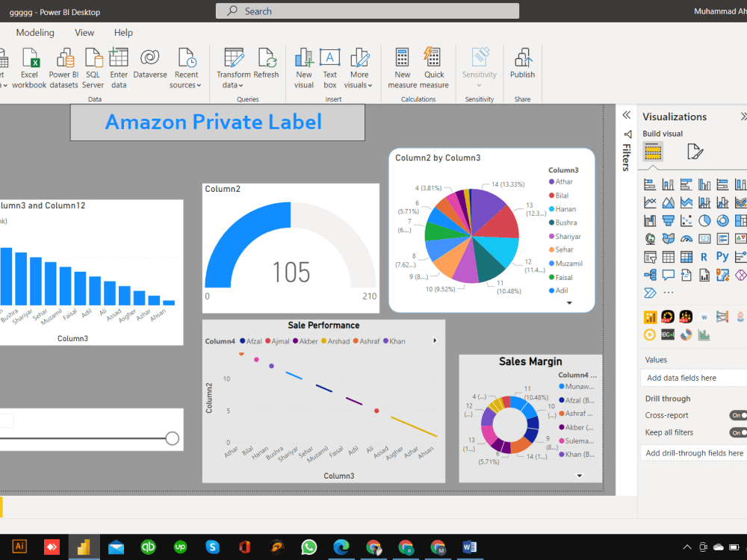Image resolution: width=747 pixels, height=560 pixels.
Task: Select the Amazon Private Label title box
Action: click(217, 122)
